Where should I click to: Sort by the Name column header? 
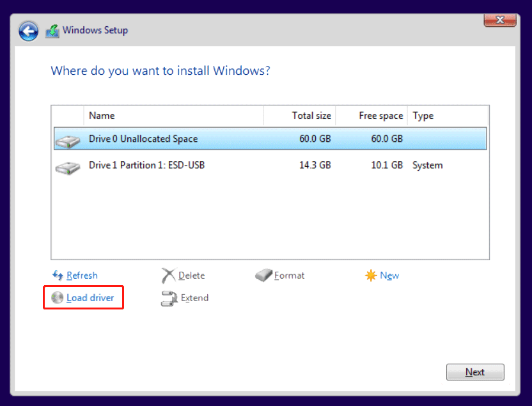[173, 116]
